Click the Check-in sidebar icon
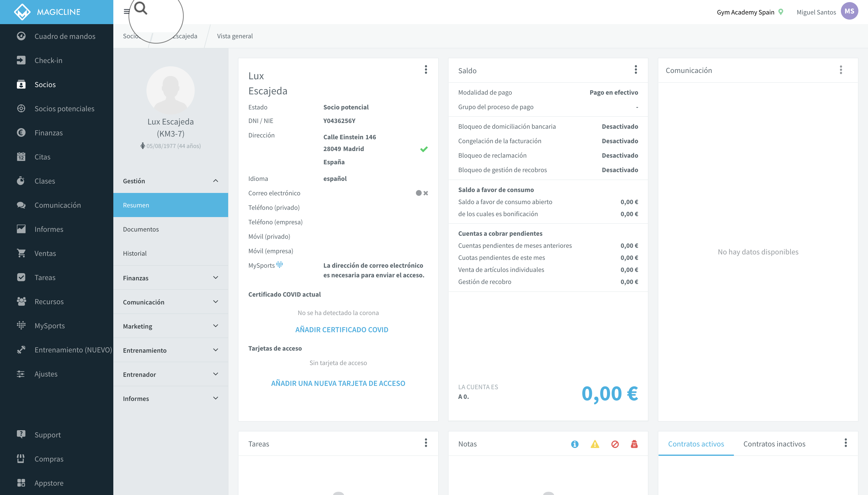 pyautogui.click(x=21, y=60)
